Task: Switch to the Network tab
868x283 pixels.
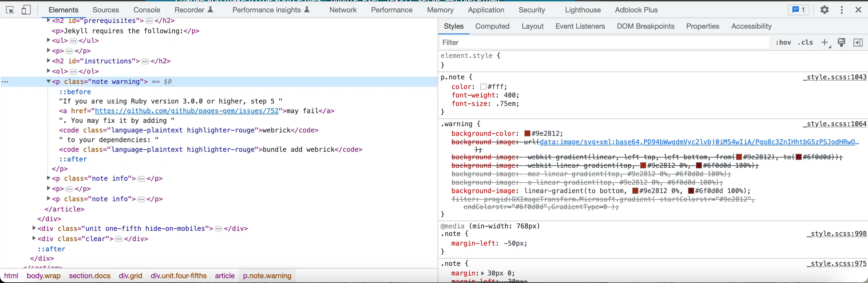Action: coord(343,10)
